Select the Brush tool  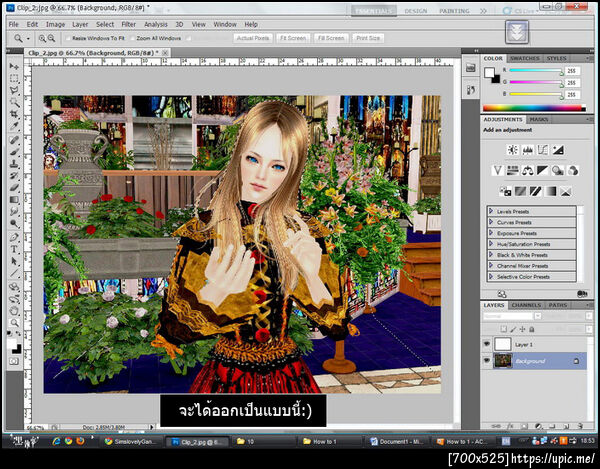(x=14, y=152)
